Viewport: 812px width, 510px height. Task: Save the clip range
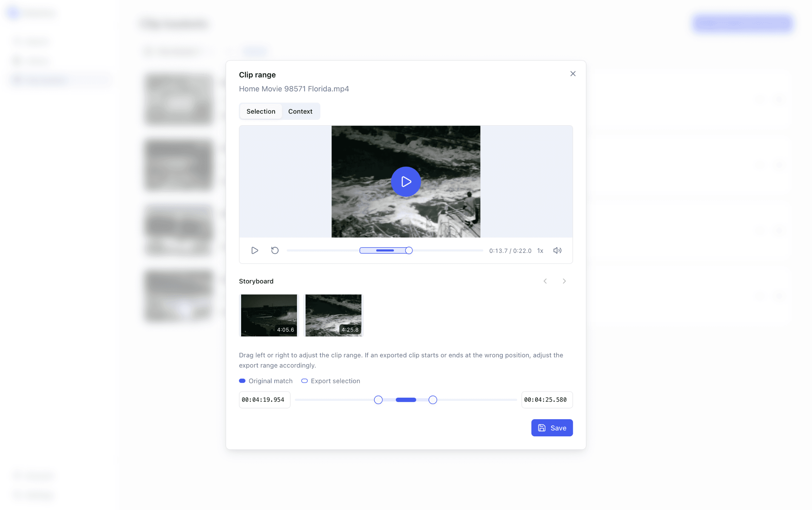(552, 428)
